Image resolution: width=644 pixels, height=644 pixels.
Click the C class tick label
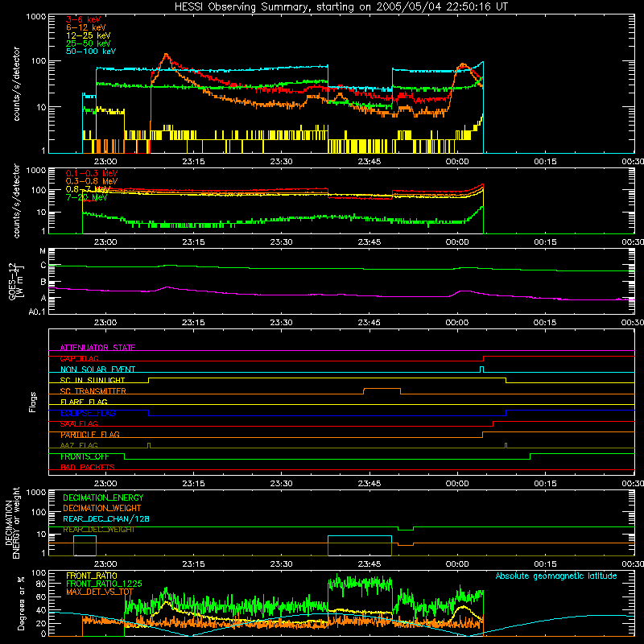click(x=43, y=266)
